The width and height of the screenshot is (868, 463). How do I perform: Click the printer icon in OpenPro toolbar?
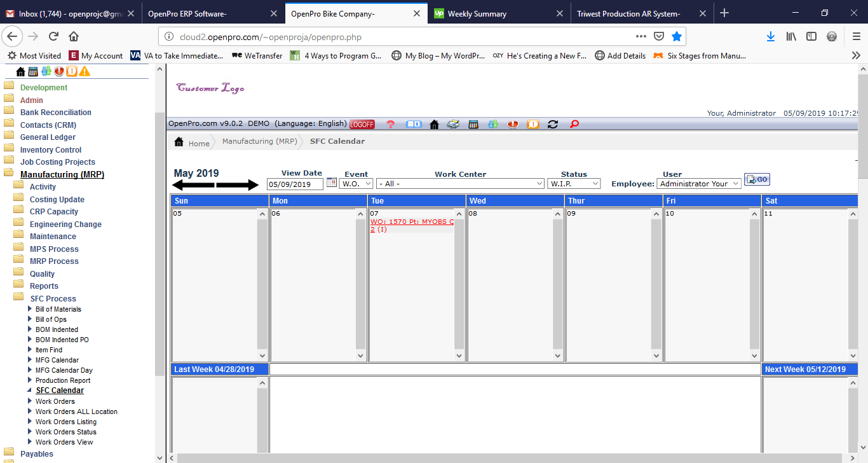tap(453, 125)
